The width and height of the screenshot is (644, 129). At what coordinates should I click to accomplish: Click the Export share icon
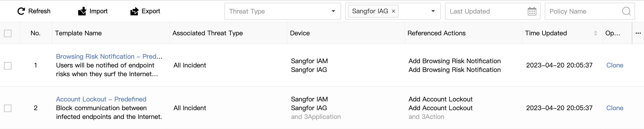pyautogui.click(x=134, y=11)
